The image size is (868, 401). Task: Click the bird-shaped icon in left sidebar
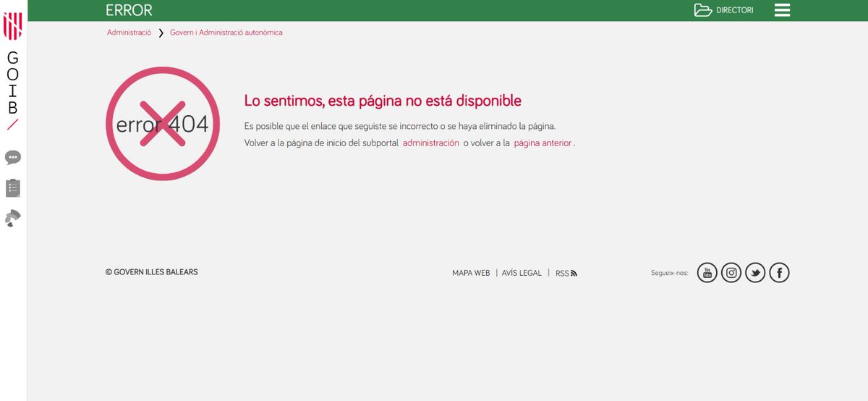(13, 218)
